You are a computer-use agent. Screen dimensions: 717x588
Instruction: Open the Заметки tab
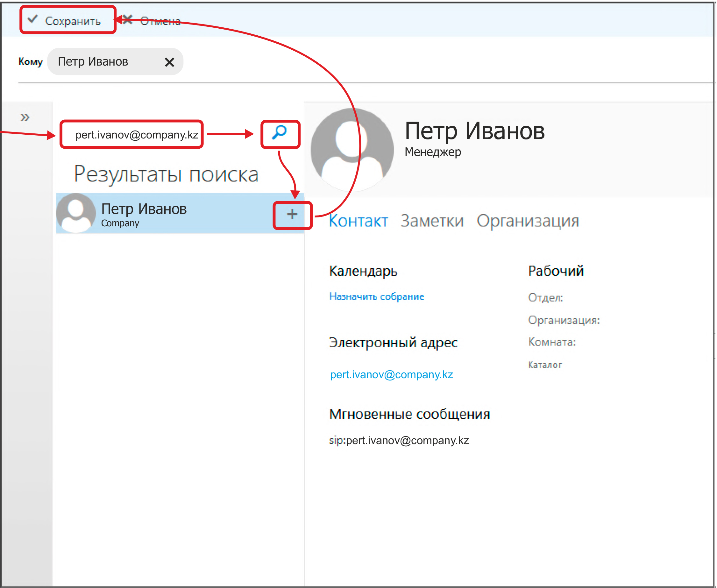click(432, 221)
